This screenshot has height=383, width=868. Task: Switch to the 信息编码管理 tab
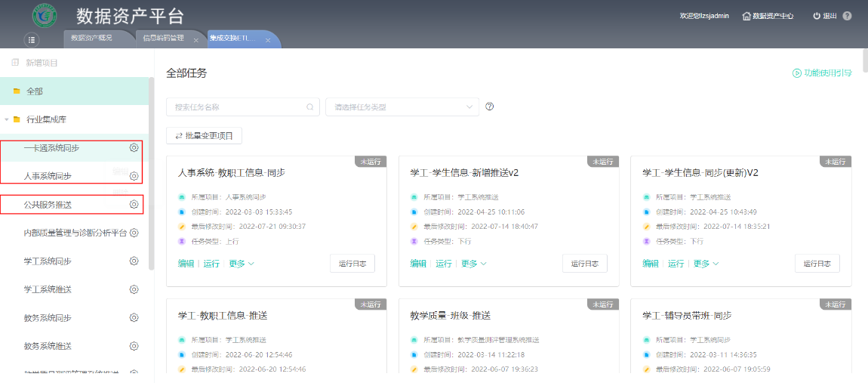coord(164,38)
